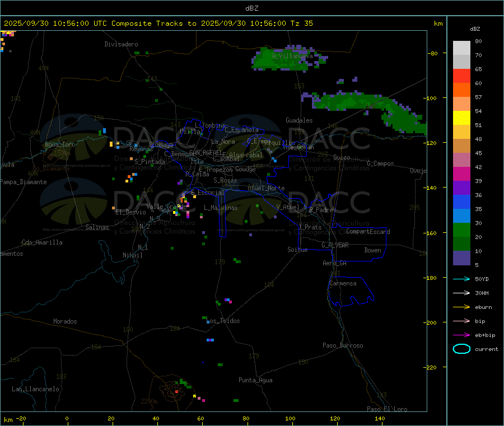
Task: Click the Guadales label on map
Action: (x=299, y=120)
